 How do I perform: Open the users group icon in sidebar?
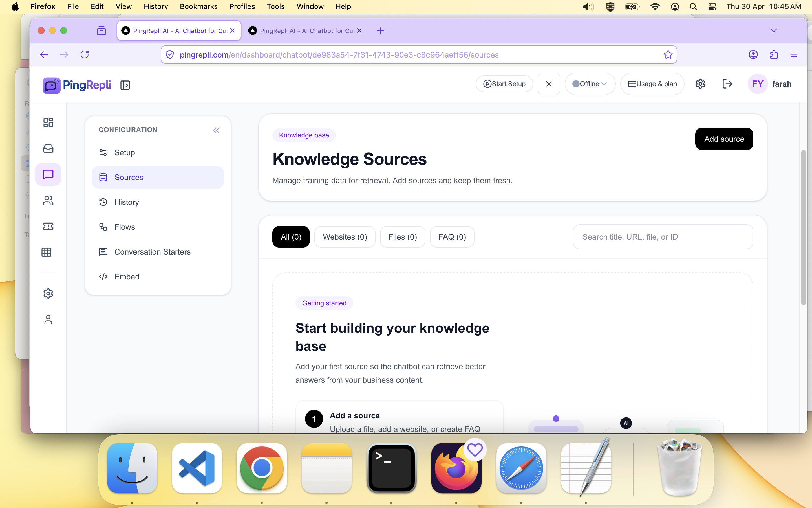[x=48, y=201]
